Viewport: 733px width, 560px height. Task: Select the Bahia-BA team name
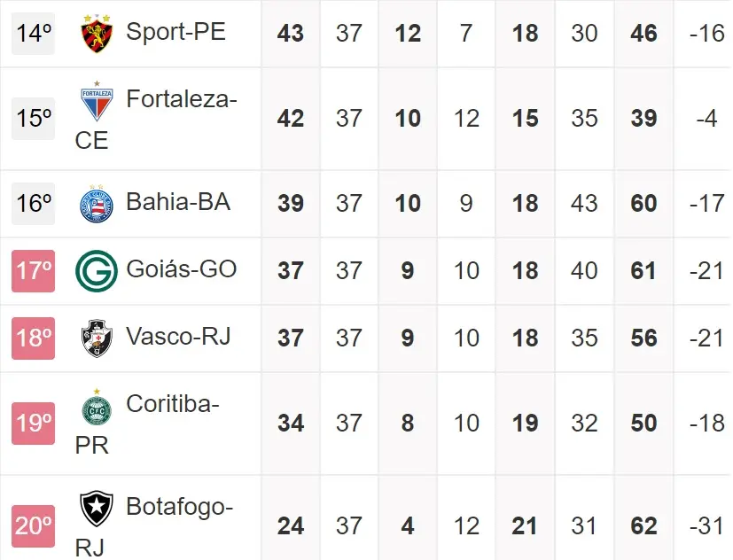(177, 202)
